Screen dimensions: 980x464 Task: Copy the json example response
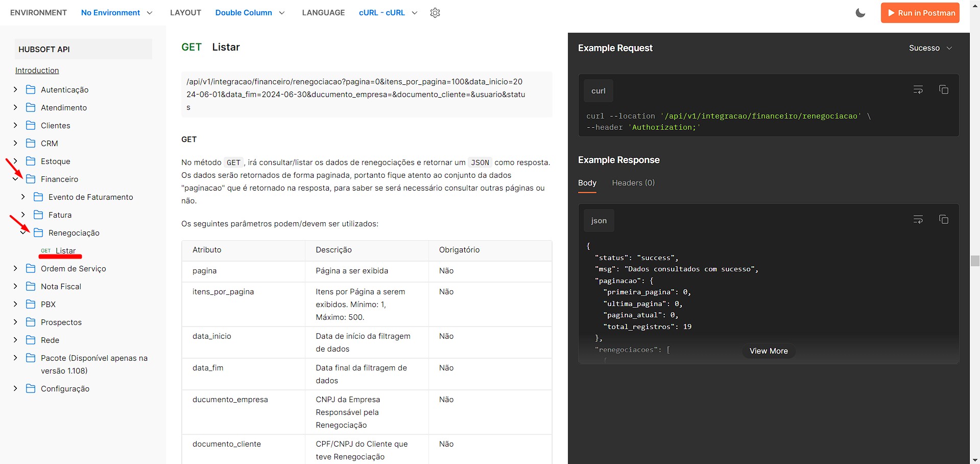point(944,220)
